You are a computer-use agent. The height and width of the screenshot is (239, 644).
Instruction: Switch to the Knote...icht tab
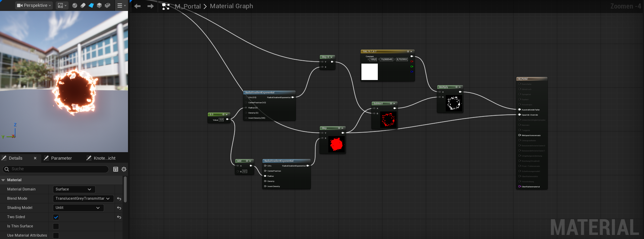click(x=104, y=158)
